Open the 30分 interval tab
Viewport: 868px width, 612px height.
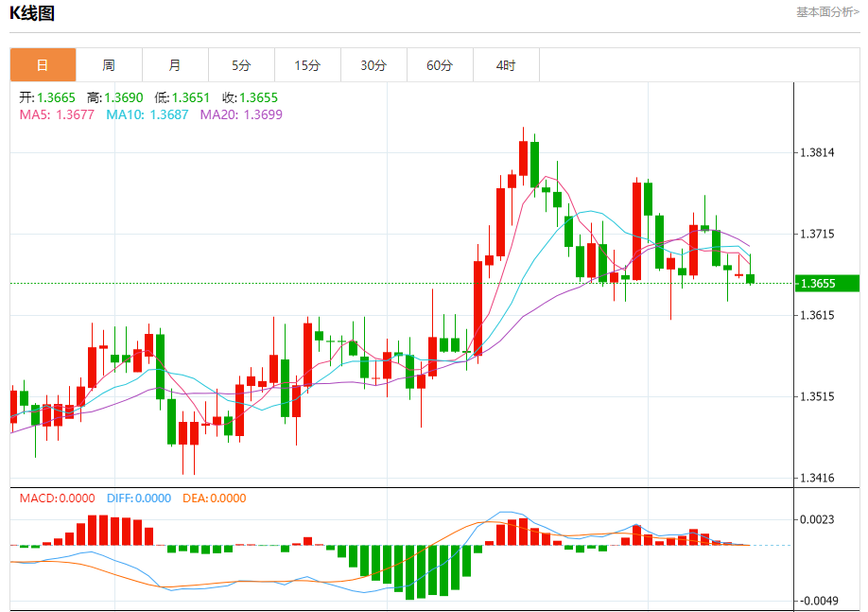(373, 65)
